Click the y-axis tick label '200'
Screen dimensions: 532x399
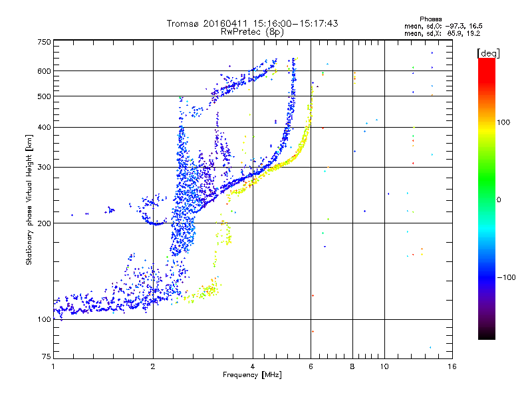tap(44, 223)
